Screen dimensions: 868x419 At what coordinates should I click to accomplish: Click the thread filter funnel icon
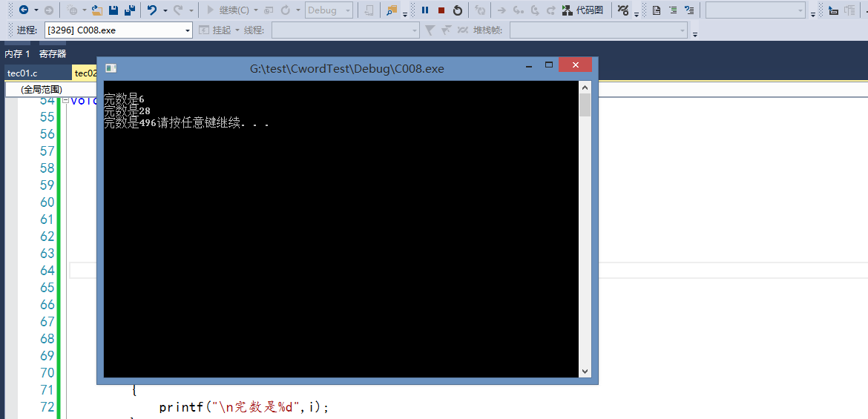tap(430, 30)
